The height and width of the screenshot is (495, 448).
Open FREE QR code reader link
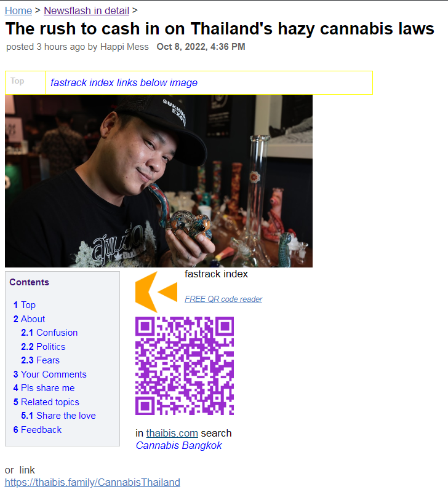coord(223,299)
